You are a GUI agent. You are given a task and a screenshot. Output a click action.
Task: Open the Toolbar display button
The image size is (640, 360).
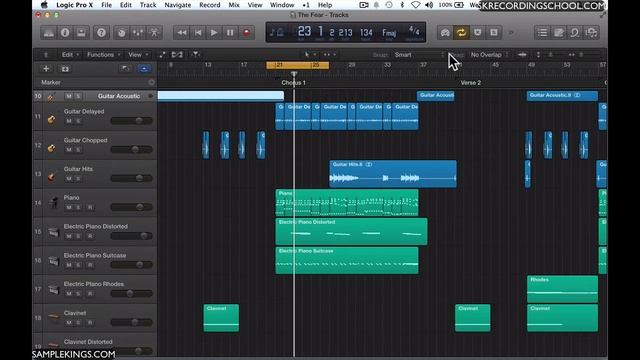coord(81,33)
